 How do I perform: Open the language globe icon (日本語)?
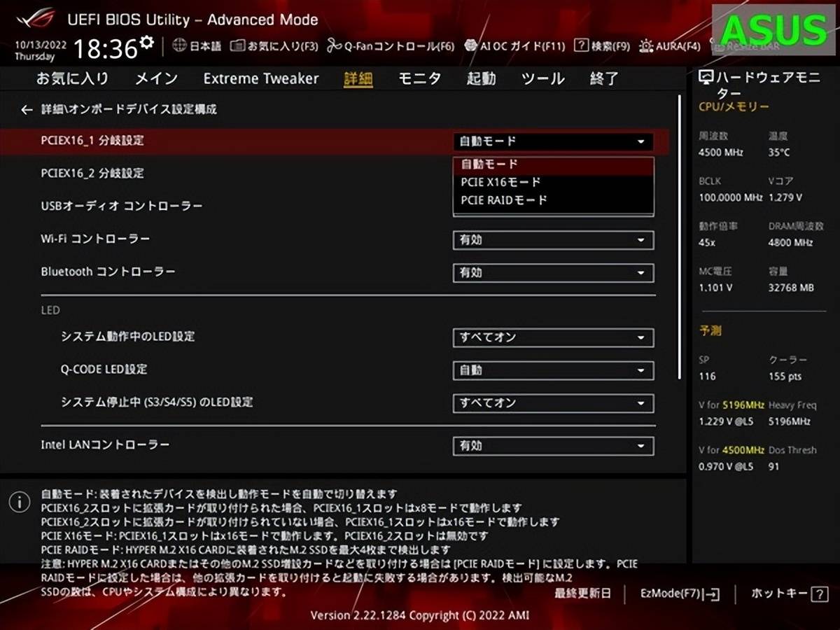point(179,46)
